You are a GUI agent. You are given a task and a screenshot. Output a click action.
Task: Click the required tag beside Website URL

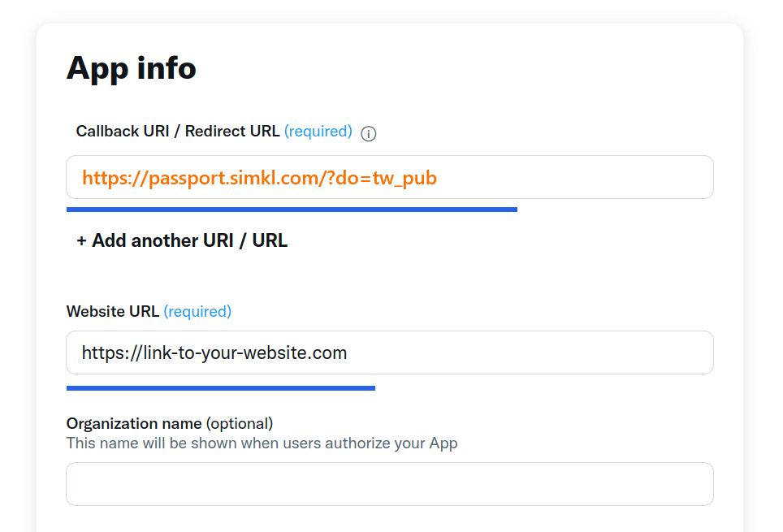pyautogui.click(x=197, y=311)
